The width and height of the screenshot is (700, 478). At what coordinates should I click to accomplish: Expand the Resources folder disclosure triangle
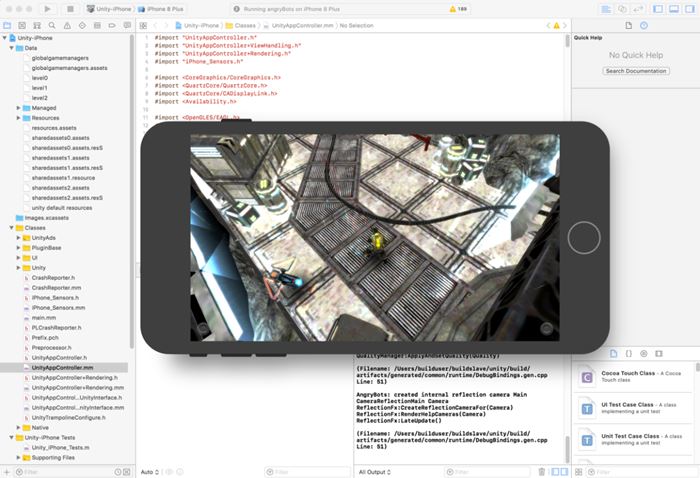point(19,118)
